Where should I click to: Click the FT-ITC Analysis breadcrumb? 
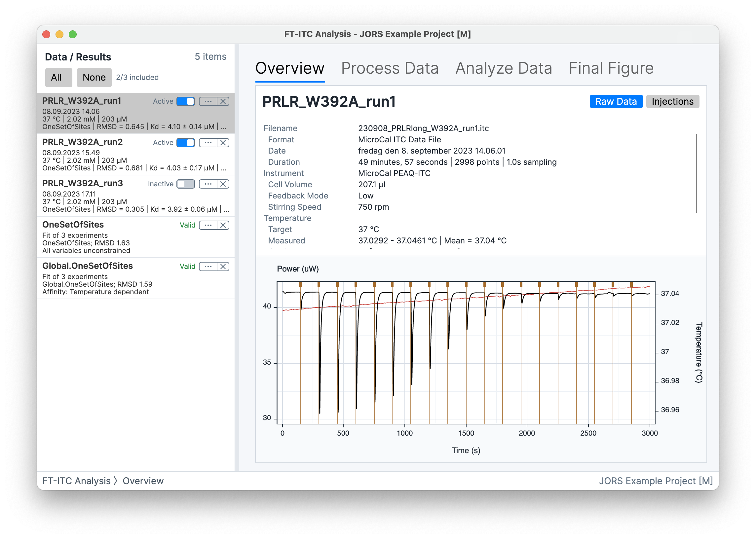point(76,481)
